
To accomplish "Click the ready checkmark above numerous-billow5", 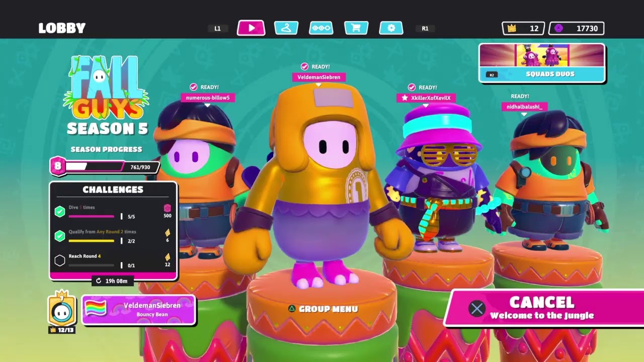I will point(193,87).
